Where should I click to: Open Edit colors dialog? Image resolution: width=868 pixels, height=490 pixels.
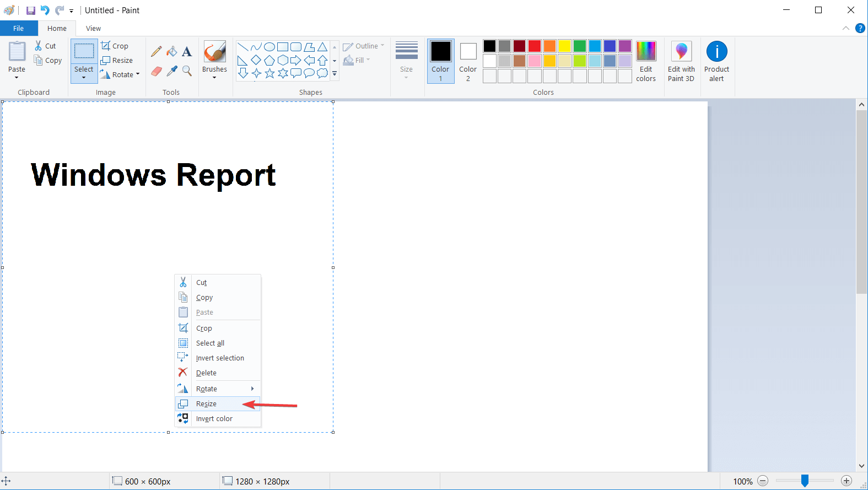click(x=646, y=62)
